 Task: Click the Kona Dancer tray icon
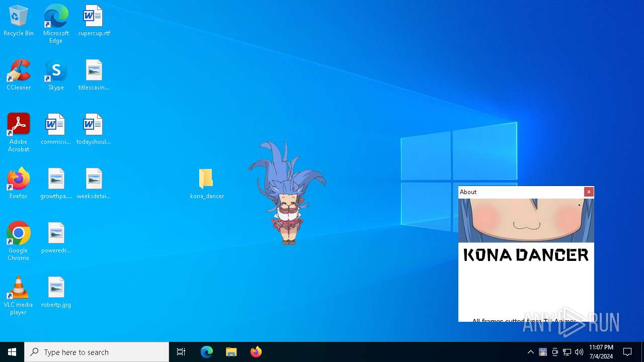[543, 352]
